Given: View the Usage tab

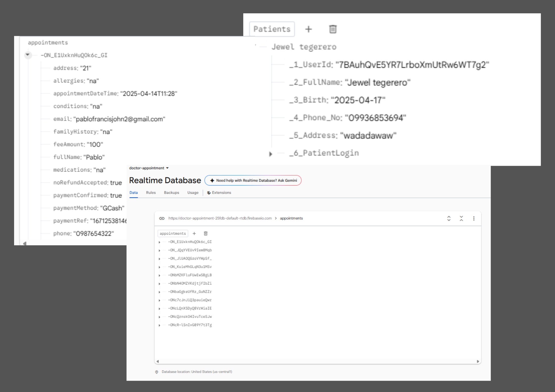Looking at the screenshot, I should 193,193.
